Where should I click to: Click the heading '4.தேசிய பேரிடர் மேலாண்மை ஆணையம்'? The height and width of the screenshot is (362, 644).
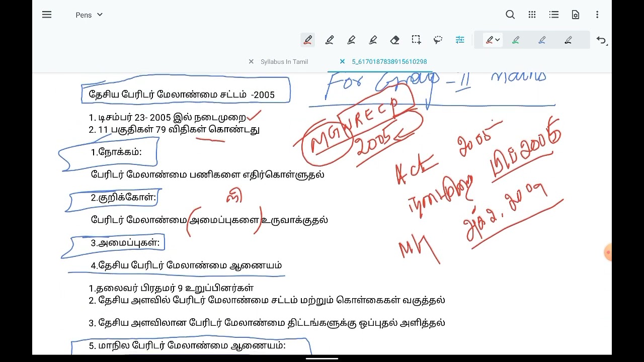coord(186,265)
